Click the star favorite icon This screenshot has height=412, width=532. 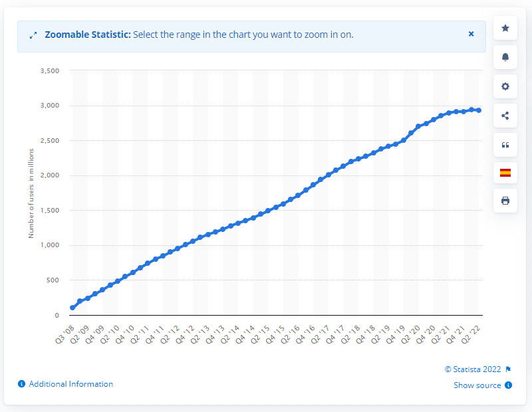pyautogui.click(x=505, y=28)
